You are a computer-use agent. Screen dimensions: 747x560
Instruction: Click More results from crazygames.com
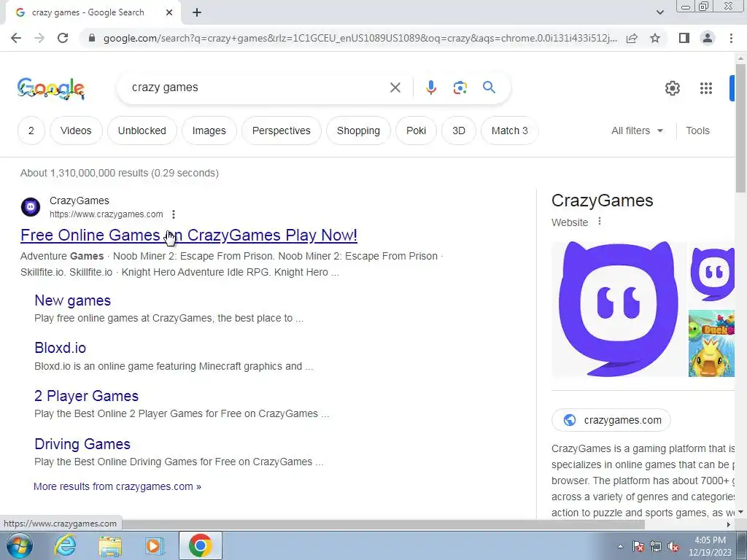click(x=117, y=486)
